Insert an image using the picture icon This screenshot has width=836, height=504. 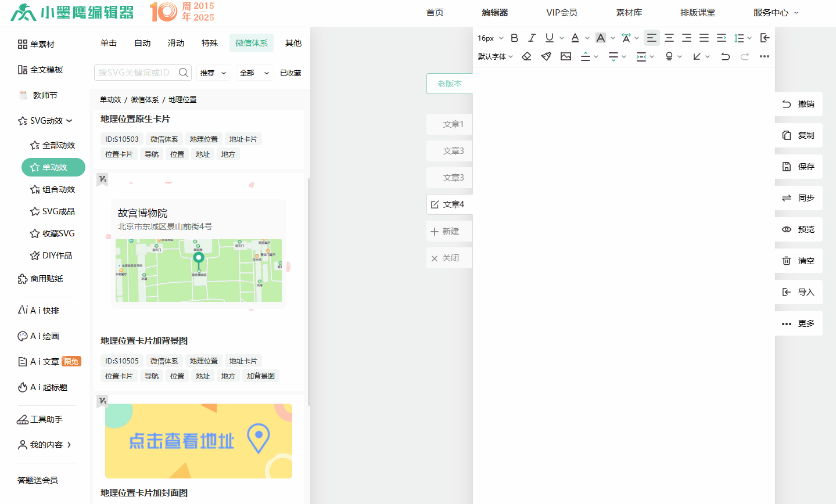[565, 56]
